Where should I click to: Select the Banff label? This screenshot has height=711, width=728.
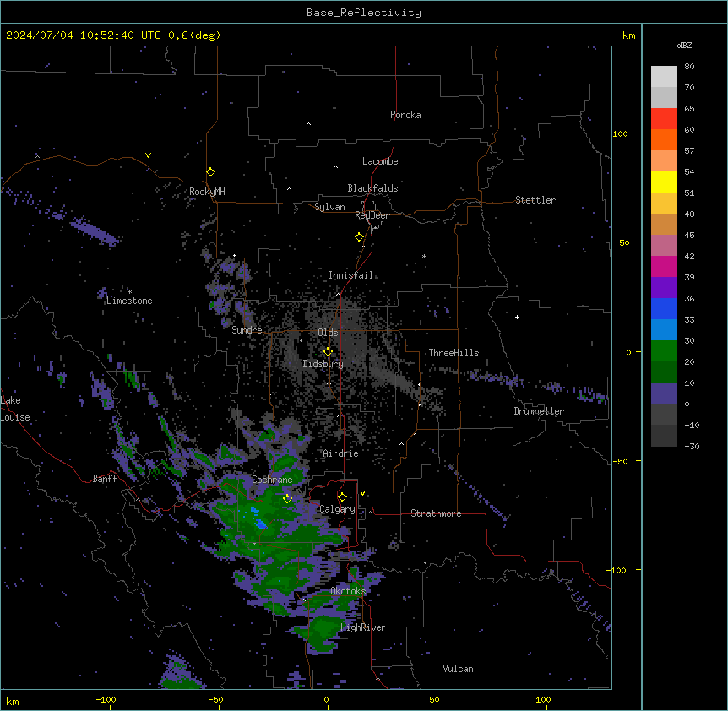(105, 479)
